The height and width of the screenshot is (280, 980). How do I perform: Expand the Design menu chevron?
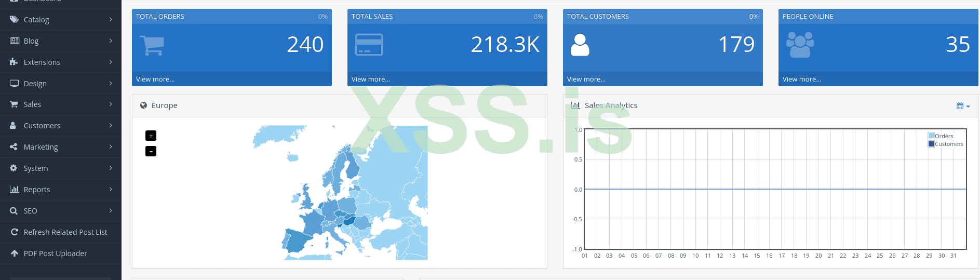tap(111, 83)
